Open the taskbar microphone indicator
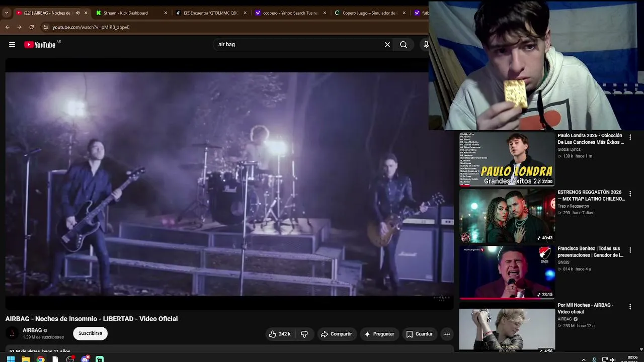 click(x=594, y=359)
